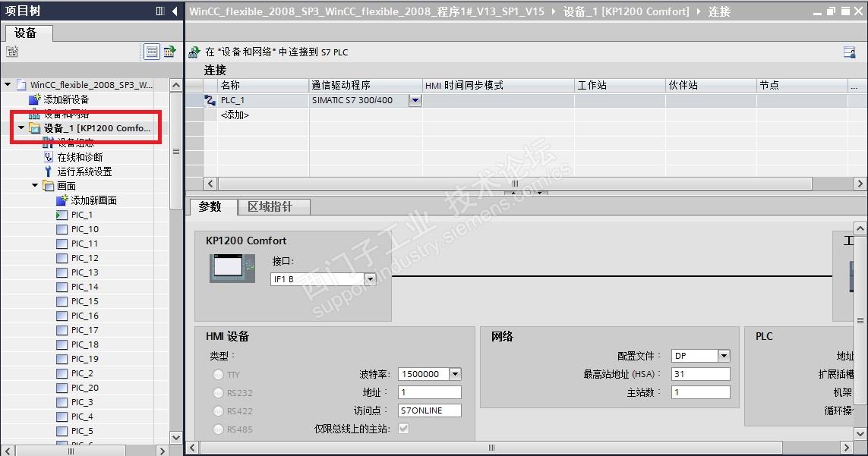Open the communication driver dropdown for PLC_1

[x=415, y=100]
